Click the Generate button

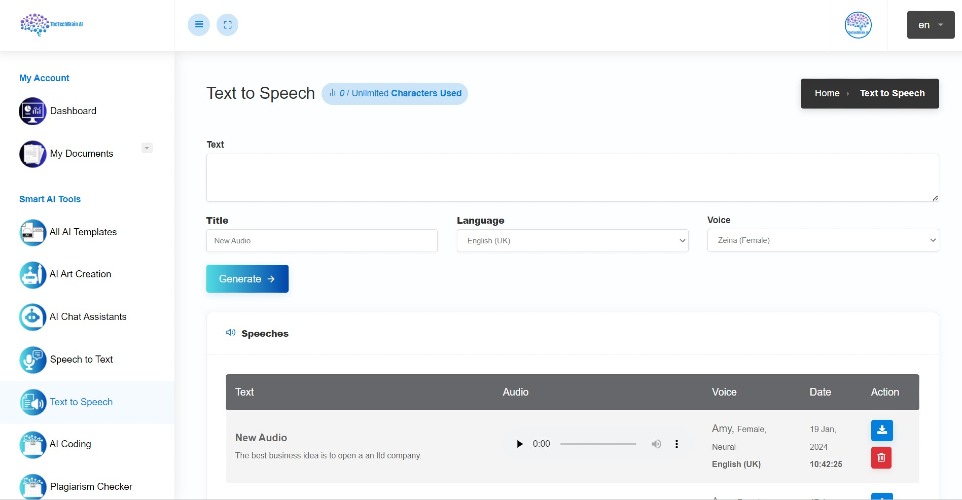pos(247,279)
